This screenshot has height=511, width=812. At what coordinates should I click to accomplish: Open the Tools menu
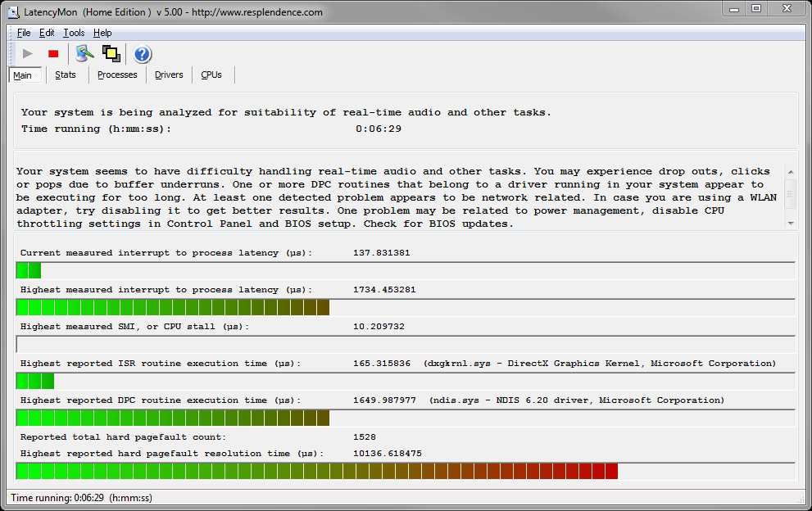coord(74,33)
